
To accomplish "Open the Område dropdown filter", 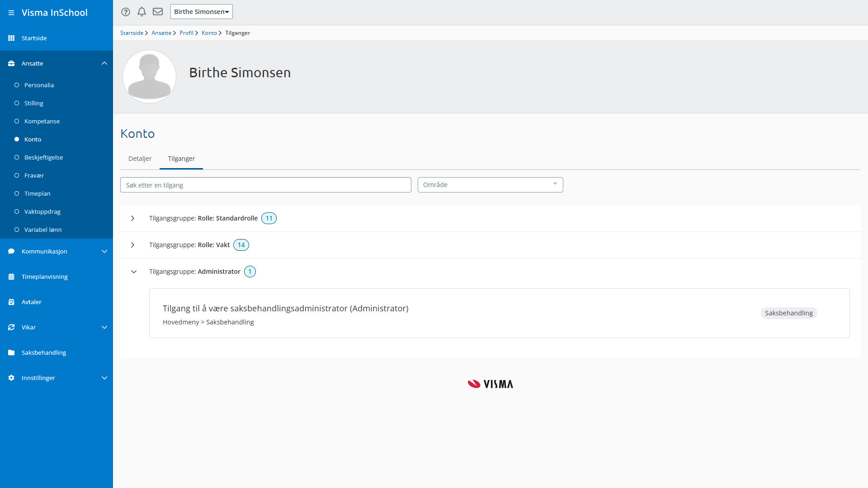I will (490, 185).
